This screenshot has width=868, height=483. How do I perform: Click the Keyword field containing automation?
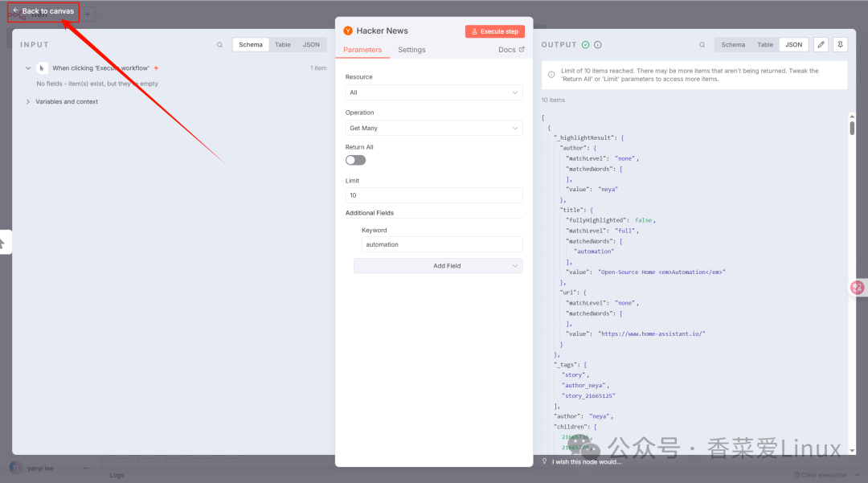(x=442, y=244)
